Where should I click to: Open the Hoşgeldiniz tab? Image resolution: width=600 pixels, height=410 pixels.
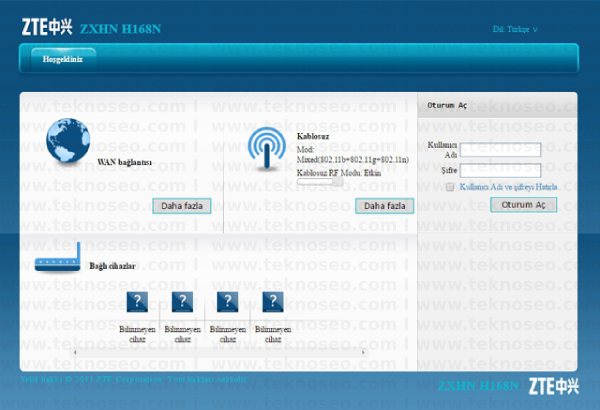63,59
